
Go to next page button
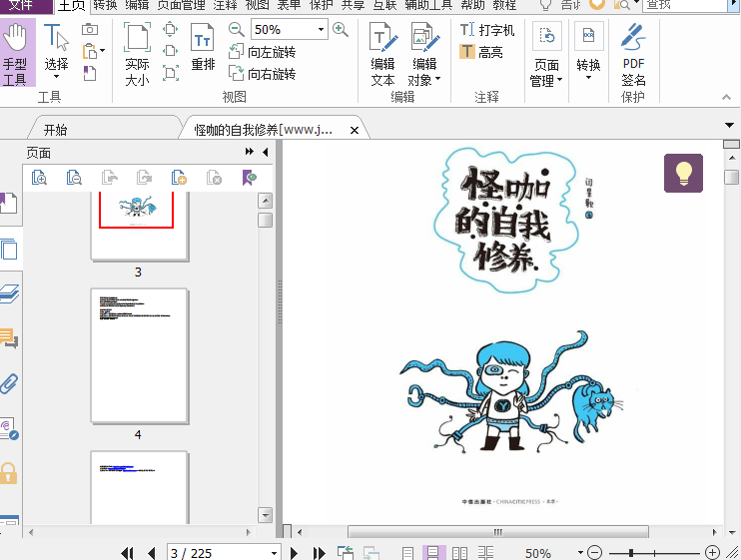click(x=294, y=553)
